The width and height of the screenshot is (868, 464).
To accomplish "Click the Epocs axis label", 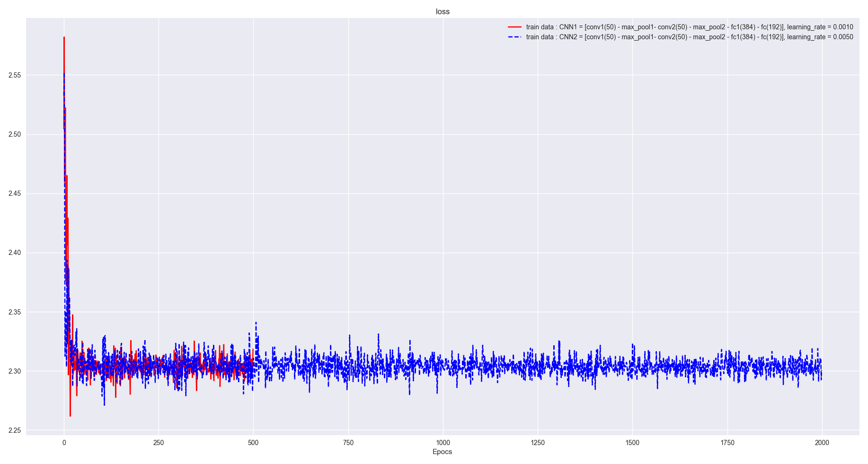I will 442,452.
